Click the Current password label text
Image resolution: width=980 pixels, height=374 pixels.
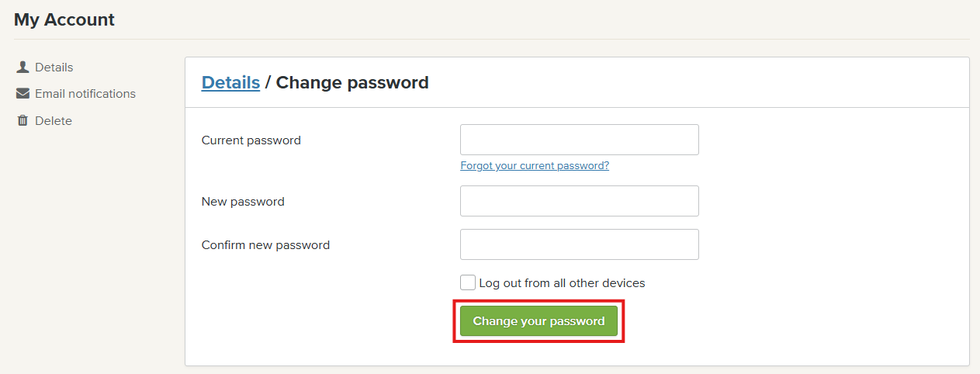[251, 140]
